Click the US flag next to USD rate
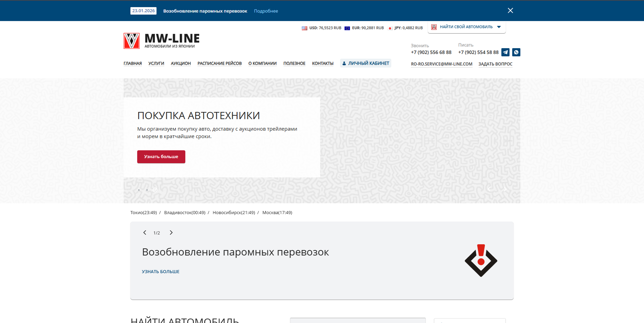644x323 pixels. coord(304,28)
